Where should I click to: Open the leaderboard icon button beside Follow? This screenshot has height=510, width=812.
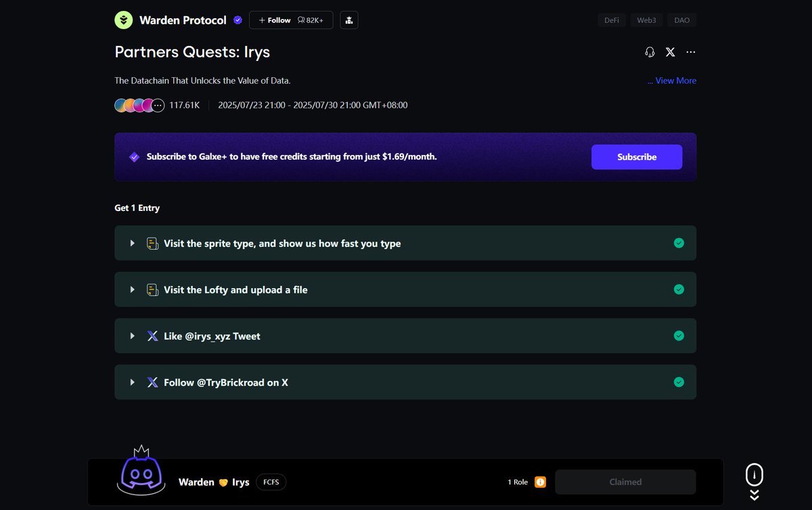tap(349, 20)
